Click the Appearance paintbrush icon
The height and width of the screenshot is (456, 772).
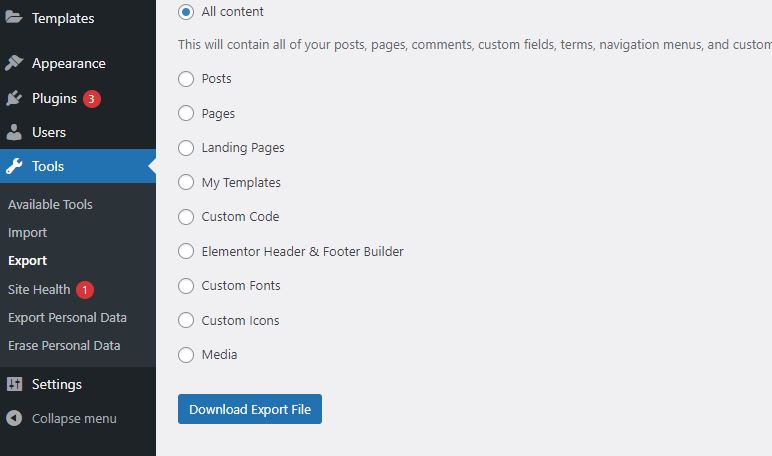pyautogui.click(x=14, y=63)
